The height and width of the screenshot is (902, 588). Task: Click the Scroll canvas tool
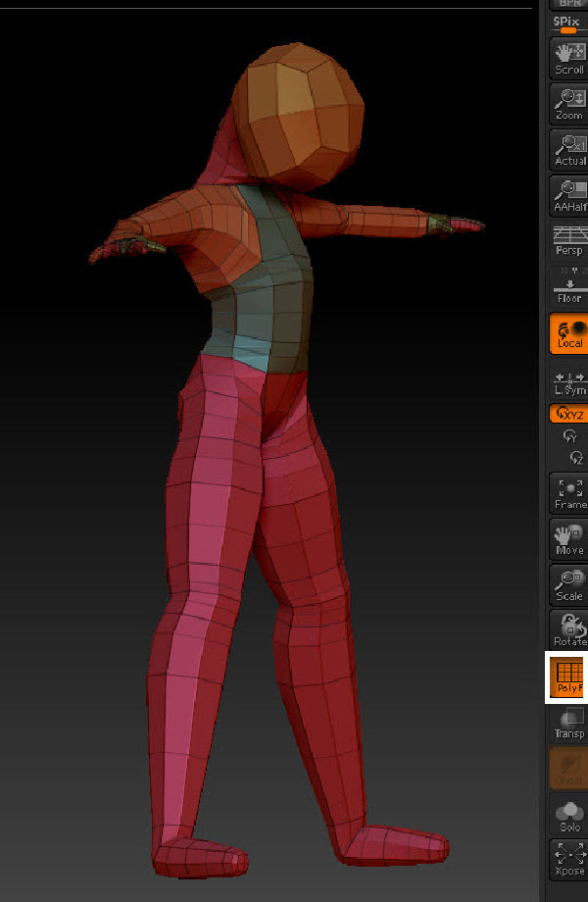click(x=568, y=58)
